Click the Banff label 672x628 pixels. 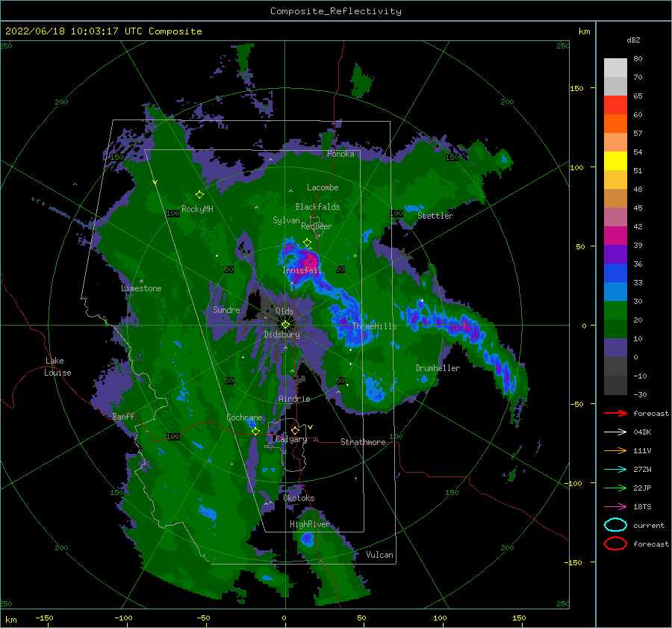coord(123,416)
